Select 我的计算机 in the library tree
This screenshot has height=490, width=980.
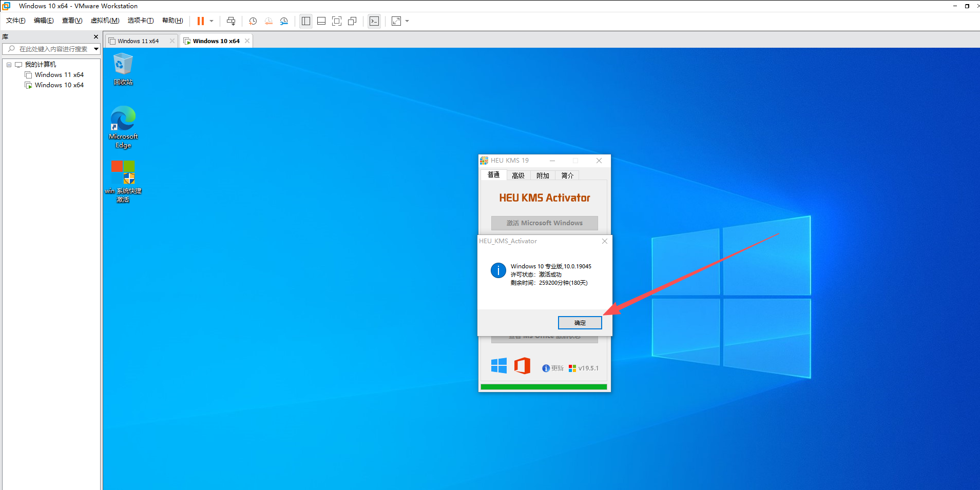[x=41, y=65]
